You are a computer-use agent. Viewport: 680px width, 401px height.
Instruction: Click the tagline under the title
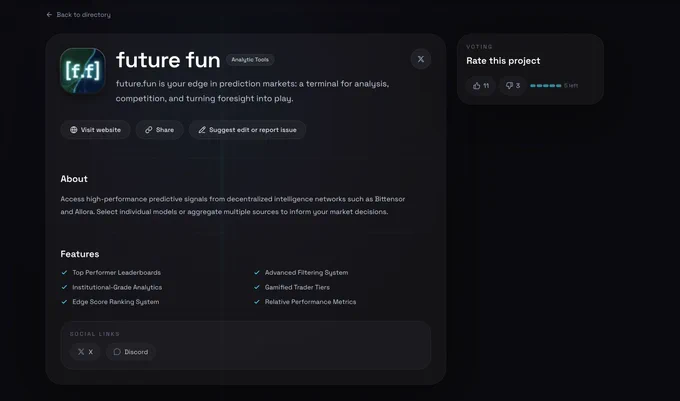[x=252, y=91]
